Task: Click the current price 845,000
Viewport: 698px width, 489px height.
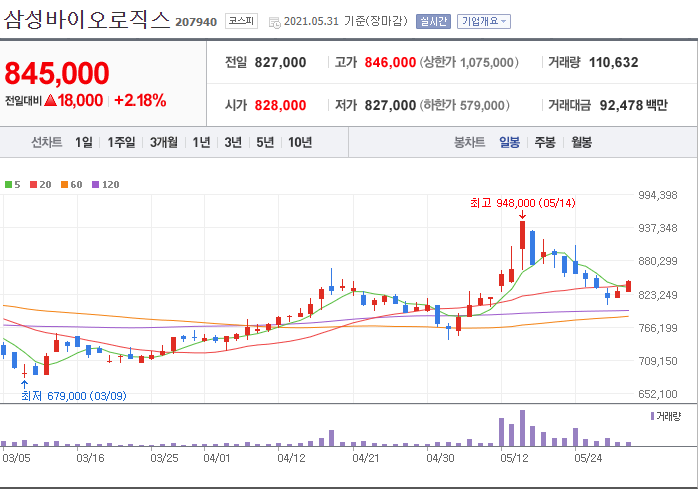Action: (x=57, y=73)
